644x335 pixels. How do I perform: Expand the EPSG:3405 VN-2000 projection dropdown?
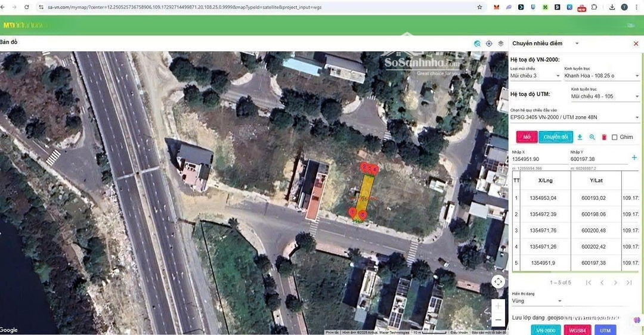574,117
